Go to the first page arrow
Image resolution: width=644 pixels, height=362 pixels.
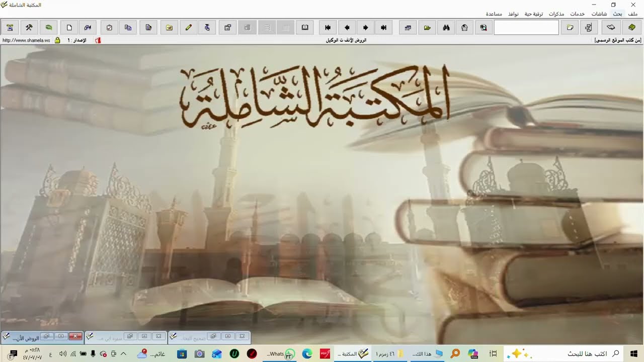coord(328,28)
